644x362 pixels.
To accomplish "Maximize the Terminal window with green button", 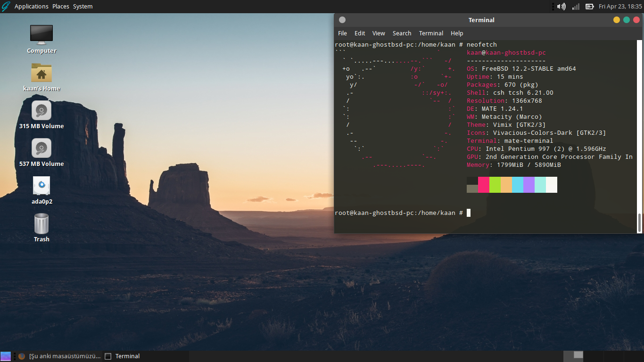I will coord(627,20).
